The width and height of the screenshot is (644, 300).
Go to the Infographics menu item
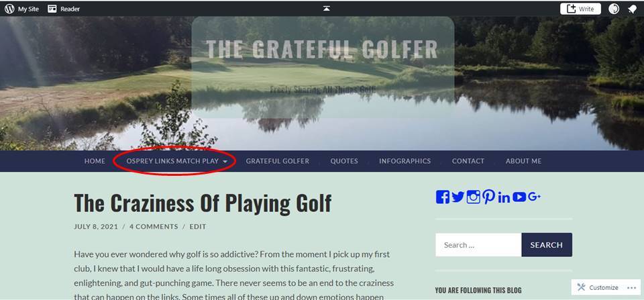pos(405,161)
